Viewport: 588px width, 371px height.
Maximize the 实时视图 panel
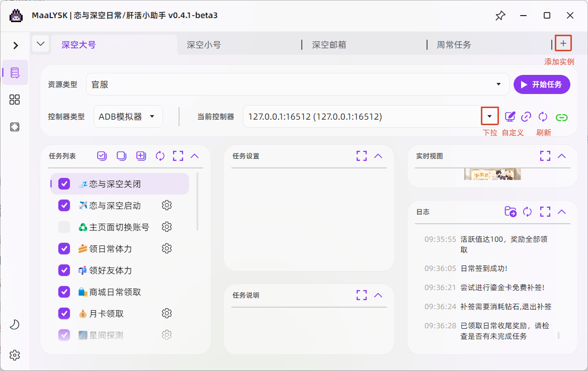tap(545, 156)
